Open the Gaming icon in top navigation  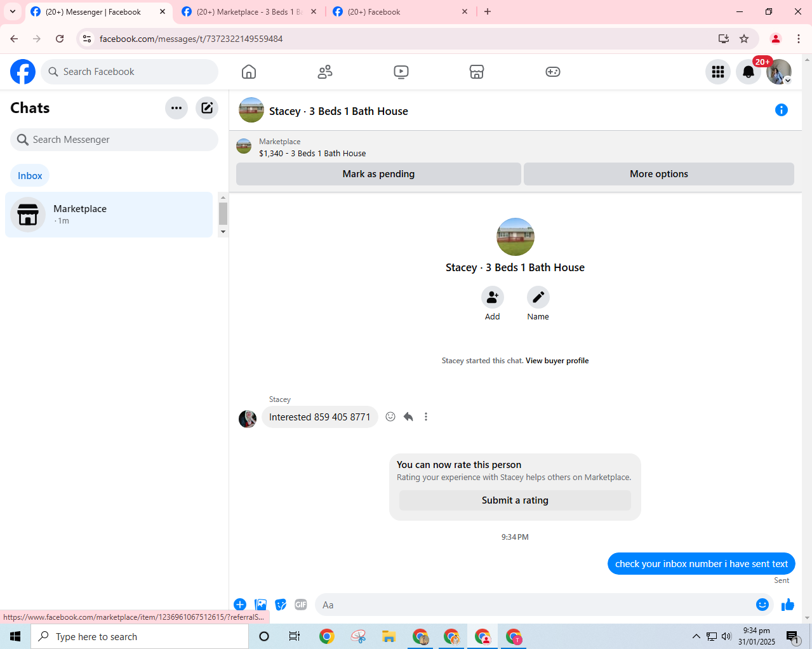553,72
